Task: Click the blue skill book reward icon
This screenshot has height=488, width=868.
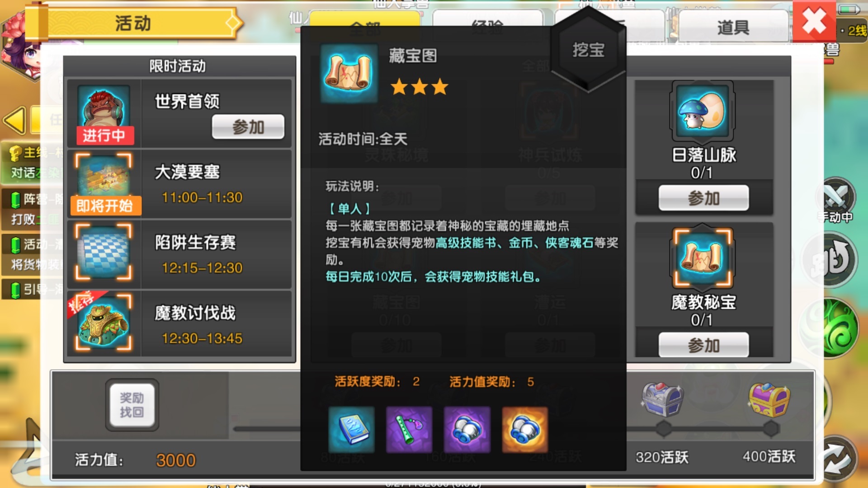Action: click(x=352, y=429)
